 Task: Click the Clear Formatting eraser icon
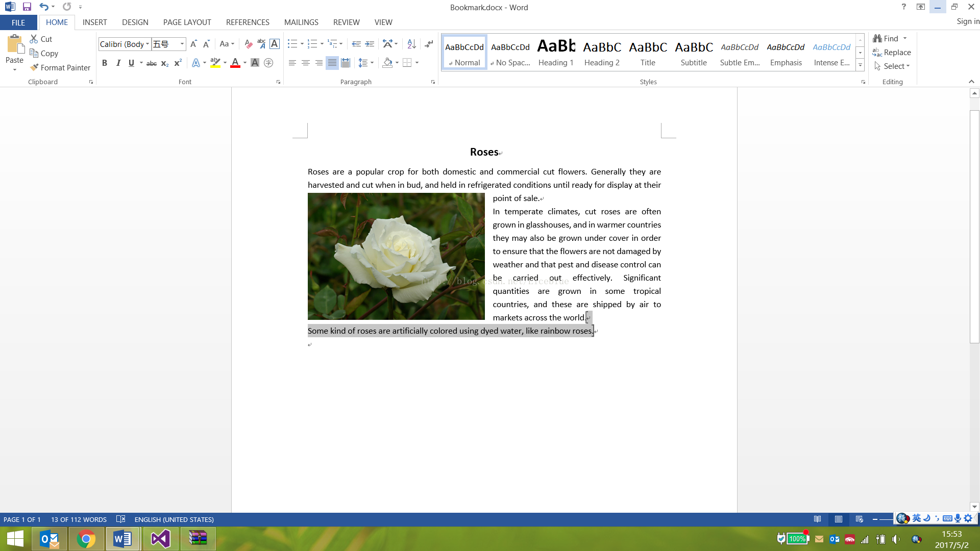(x=249, y=44)
